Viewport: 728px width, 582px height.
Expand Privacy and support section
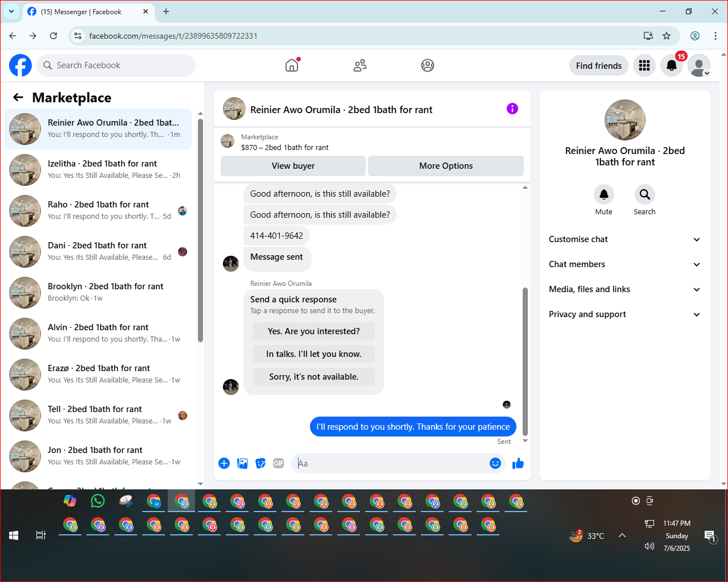coord(624,314)
